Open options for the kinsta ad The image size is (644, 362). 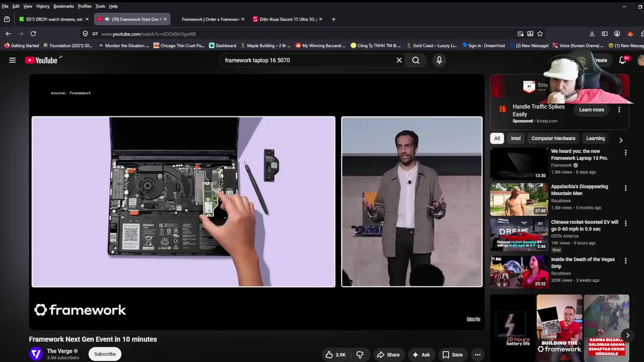pos(619,110)
